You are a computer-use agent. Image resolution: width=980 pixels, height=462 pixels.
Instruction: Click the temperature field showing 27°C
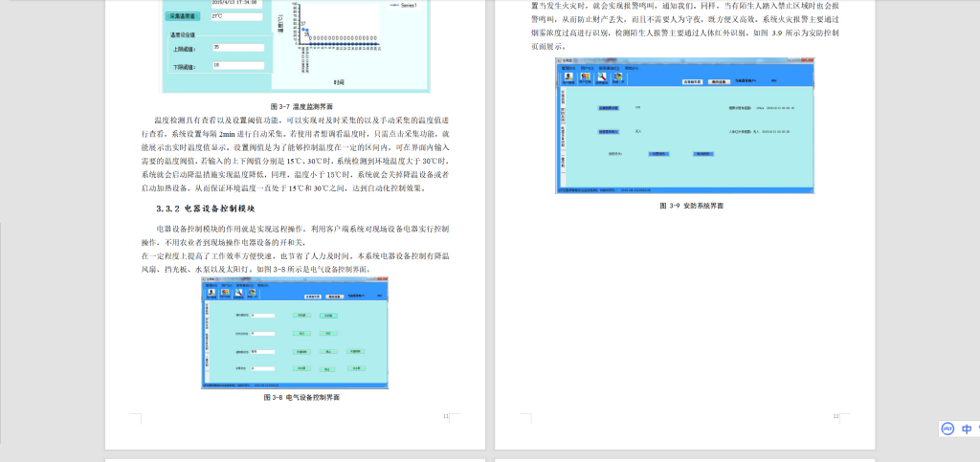241,16
